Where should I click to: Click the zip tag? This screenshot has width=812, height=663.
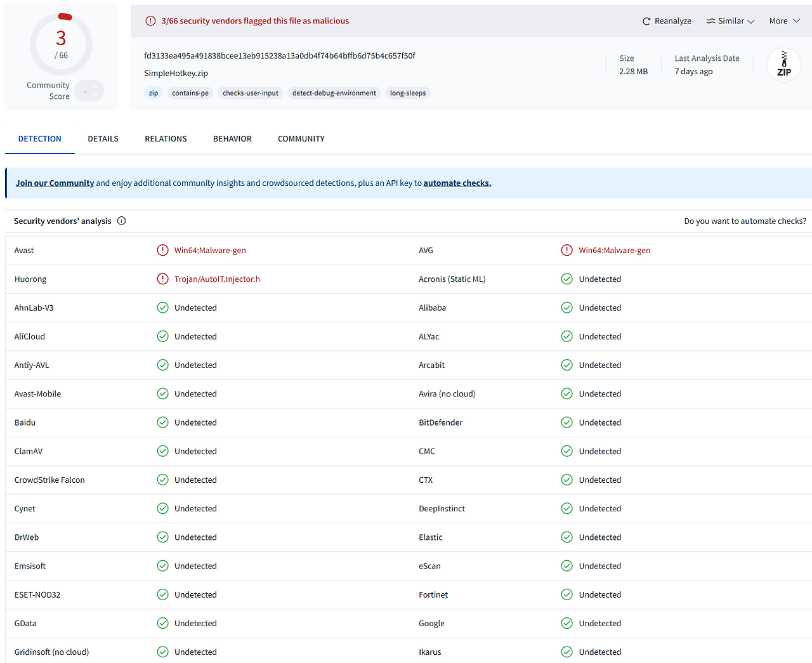(x=154, y=93)
